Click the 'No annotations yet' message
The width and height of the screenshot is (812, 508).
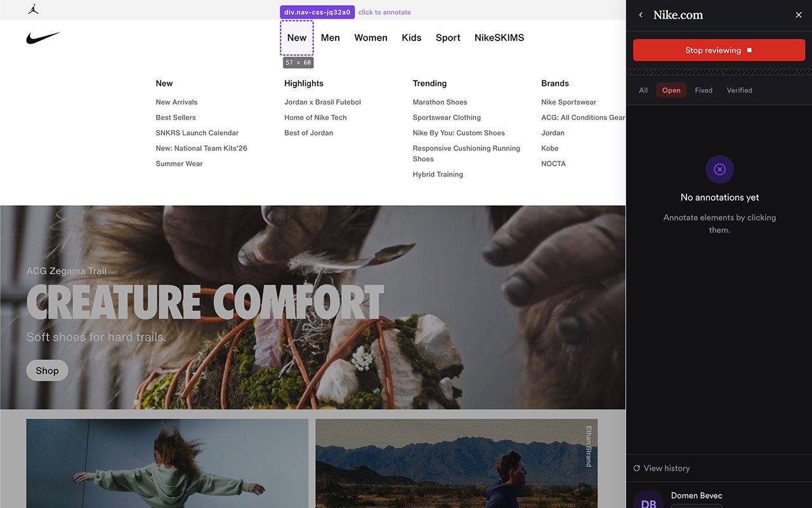click(720, 197)
